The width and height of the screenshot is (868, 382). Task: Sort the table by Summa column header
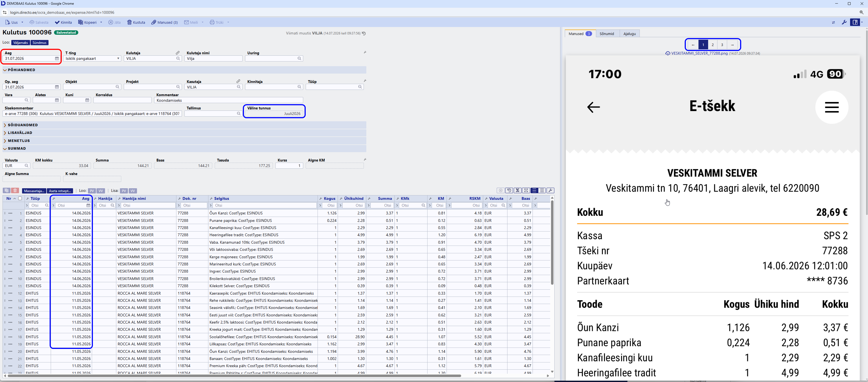(385, 199)
